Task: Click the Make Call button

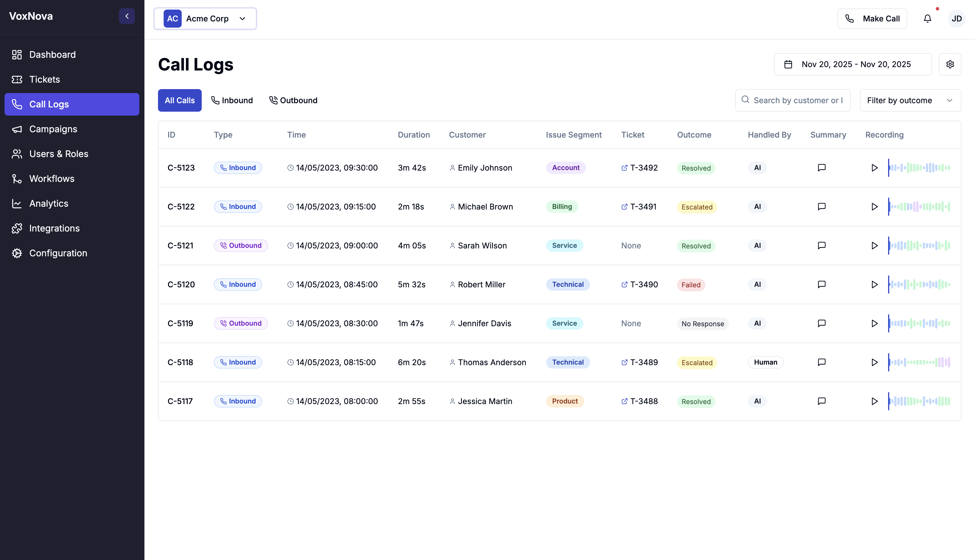Action: 872,18
